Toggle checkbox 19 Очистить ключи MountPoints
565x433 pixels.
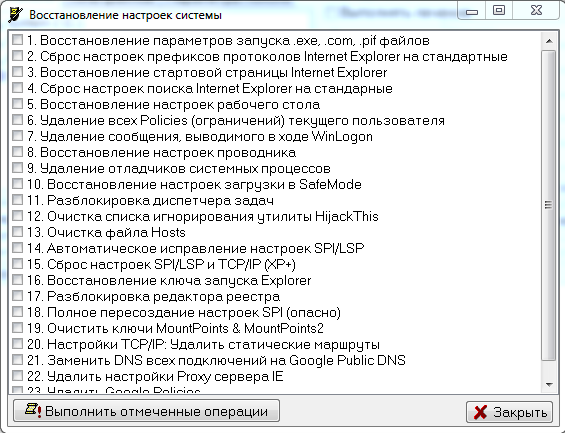(x=17, y=327)
